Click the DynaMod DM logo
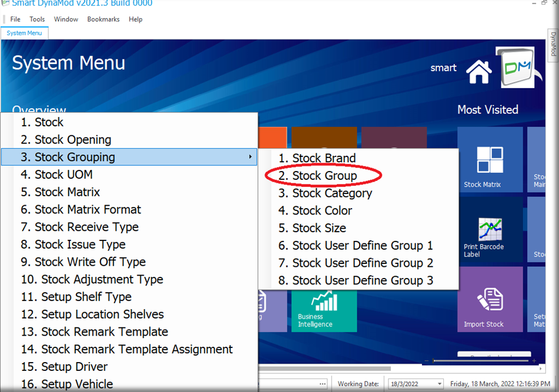 pyautogui.click(x=514, y=68)
